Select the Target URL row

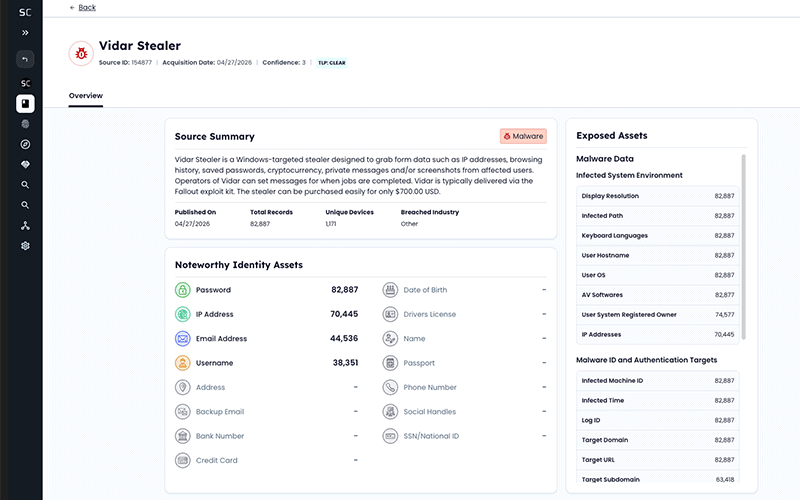658,460
